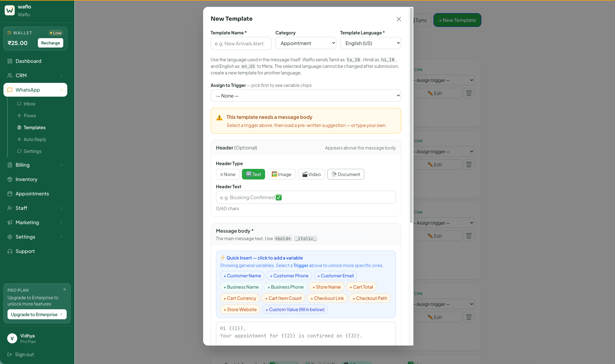
Task: Insert the Customer Name variable chip
Action: coord(242,276)
